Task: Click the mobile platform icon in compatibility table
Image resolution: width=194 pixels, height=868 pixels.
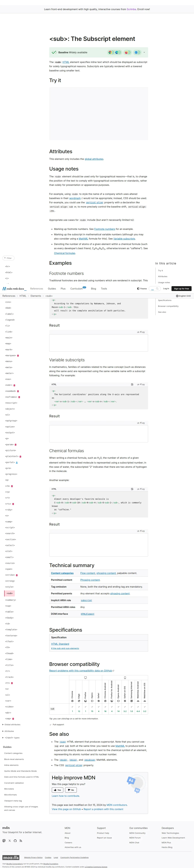Action: coord(125,678)
